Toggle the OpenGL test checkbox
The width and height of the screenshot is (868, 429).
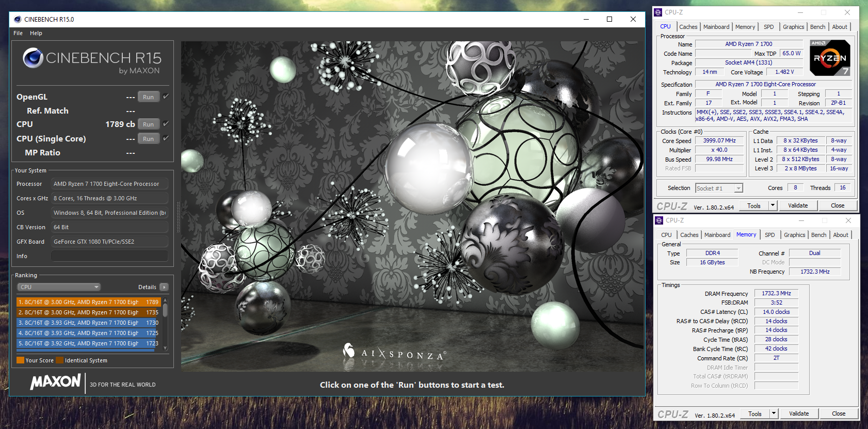click(x=166, y=97)
